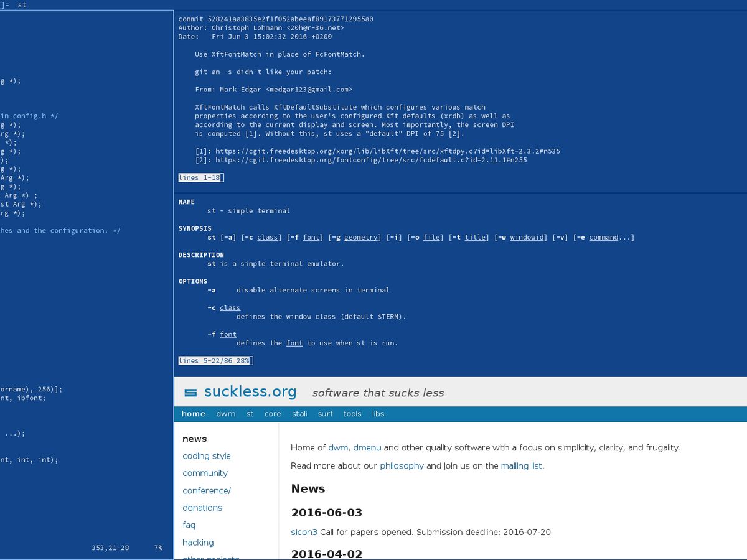Screen dimensions: 747x560
Task: Click the [2] cgit fontconfig URL line
Action: coord(361,160)
